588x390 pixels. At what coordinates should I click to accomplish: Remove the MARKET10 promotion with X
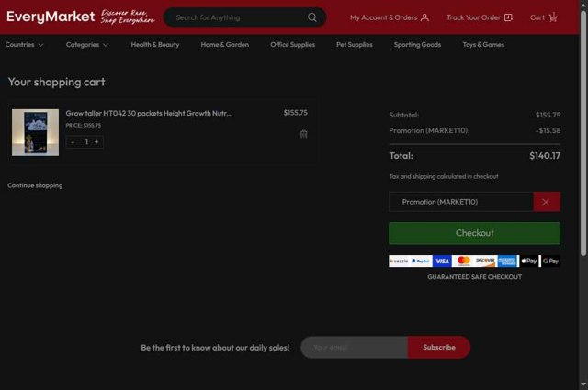(x=547, y=202)
